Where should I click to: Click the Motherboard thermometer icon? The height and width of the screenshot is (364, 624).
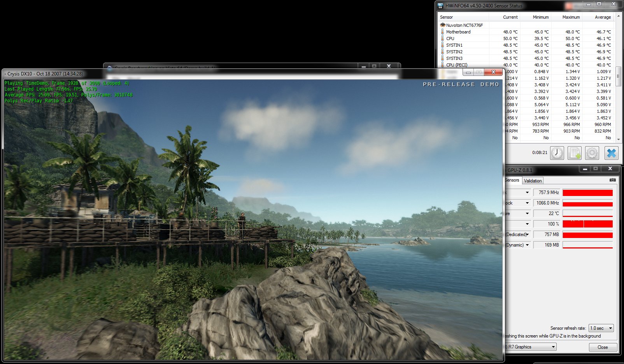tap(442, 31)
